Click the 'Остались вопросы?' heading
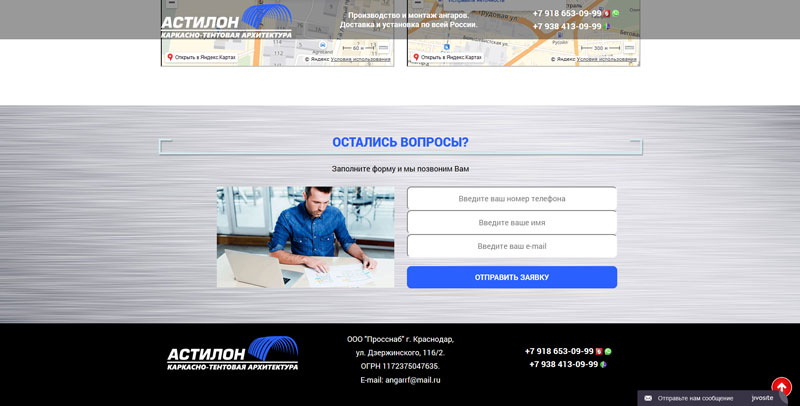 click(401, 142)
